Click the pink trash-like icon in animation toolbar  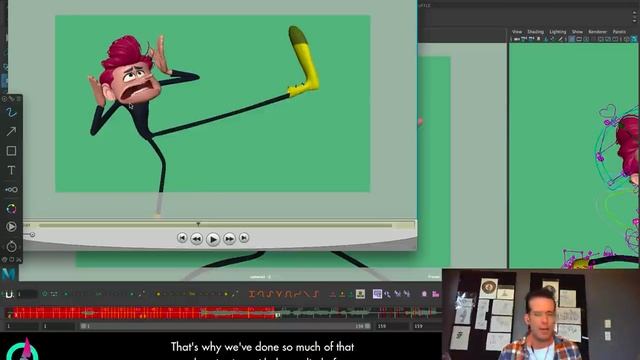(x=424, y=294)
